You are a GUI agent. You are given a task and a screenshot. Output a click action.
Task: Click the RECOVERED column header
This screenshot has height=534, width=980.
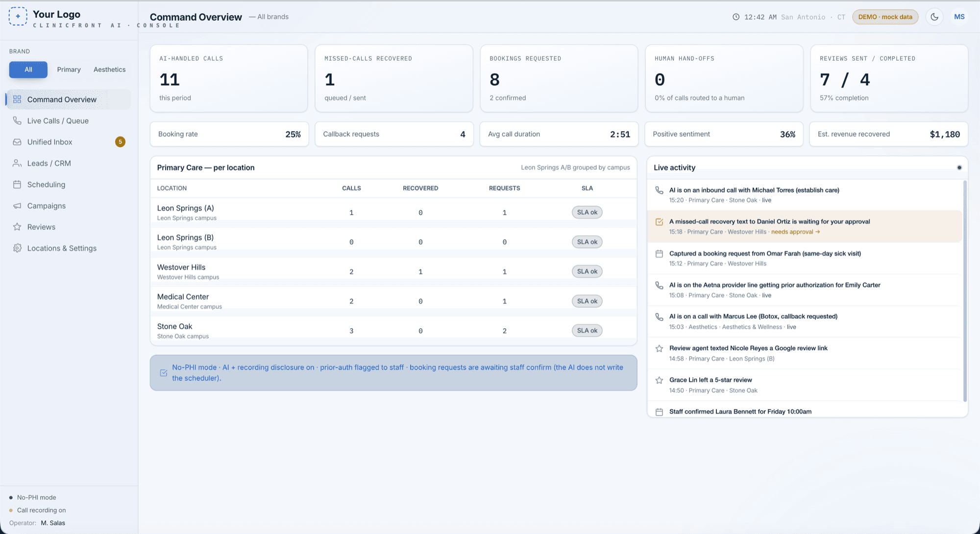pyautogui.click(x=420, y=188)
